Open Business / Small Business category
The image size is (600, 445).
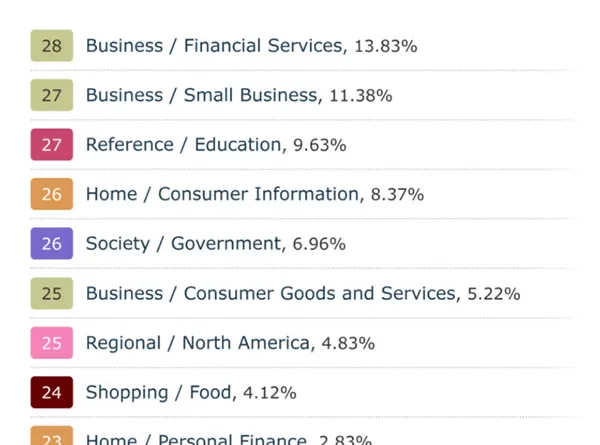coord(204,95)
